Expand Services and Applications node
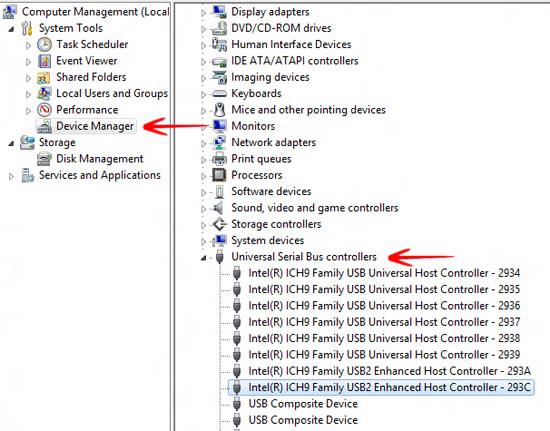The width and height of the screenshot is (550, 431). click(11, 176)
